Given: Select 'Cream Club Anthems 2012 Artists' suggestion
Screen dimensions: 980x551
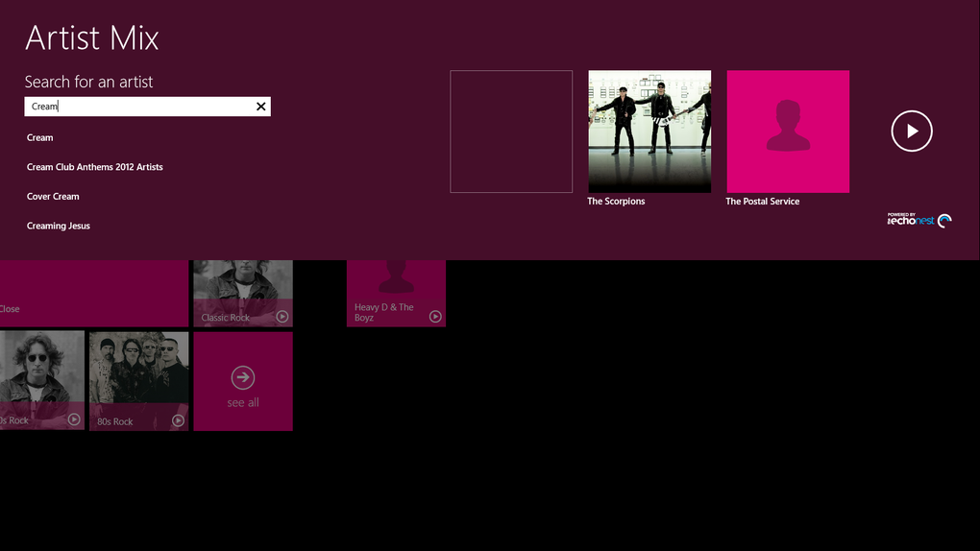Looking at the screenshot, I should click(x=94, y=167).
